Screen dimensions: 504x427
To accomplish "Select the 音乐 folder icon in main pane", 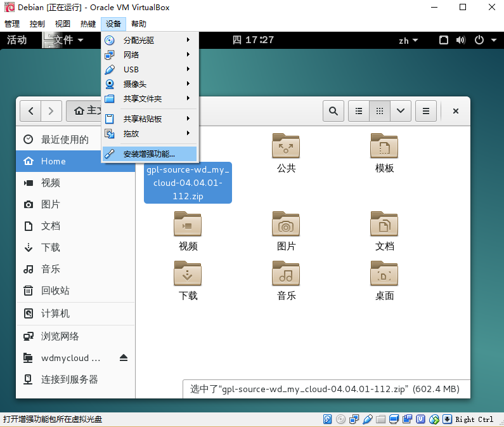I will 286,273.
